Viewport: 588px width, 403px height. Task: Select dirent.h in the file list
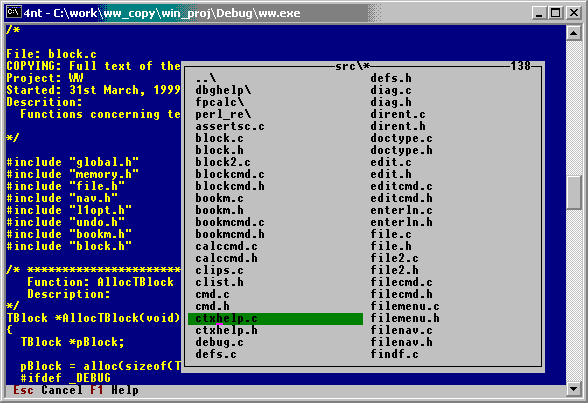click(398, 126)
